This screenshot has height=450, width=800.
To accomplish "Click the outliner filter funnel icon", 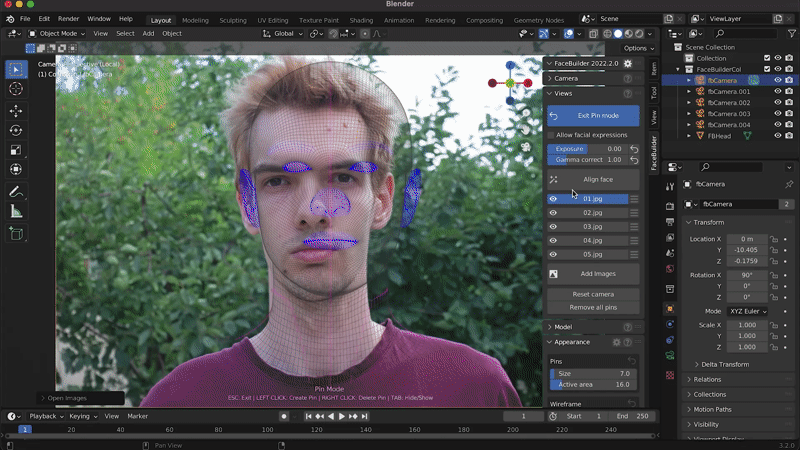I will coord(791,34).
